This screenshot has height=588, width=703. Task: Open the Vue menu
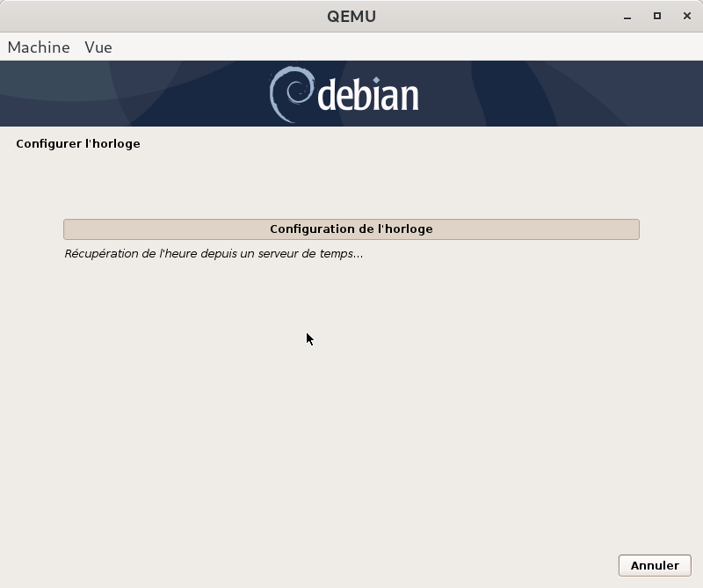98,47
